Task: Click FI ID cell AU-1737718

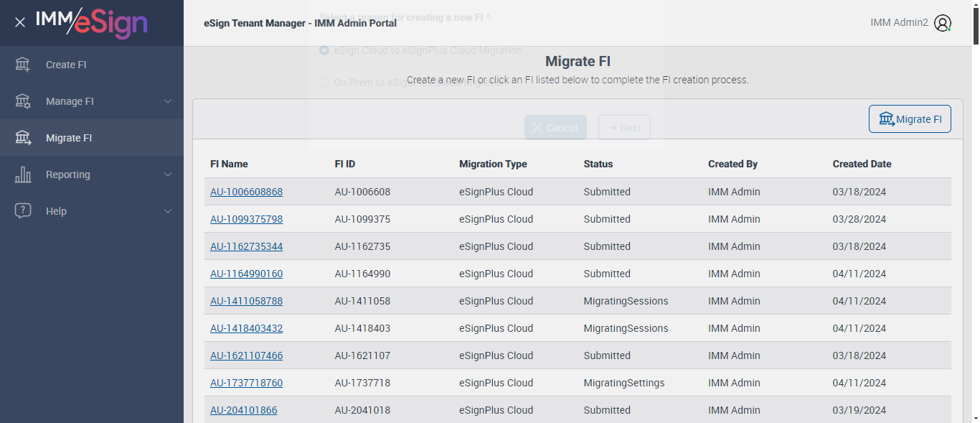Action: [362, 383]
